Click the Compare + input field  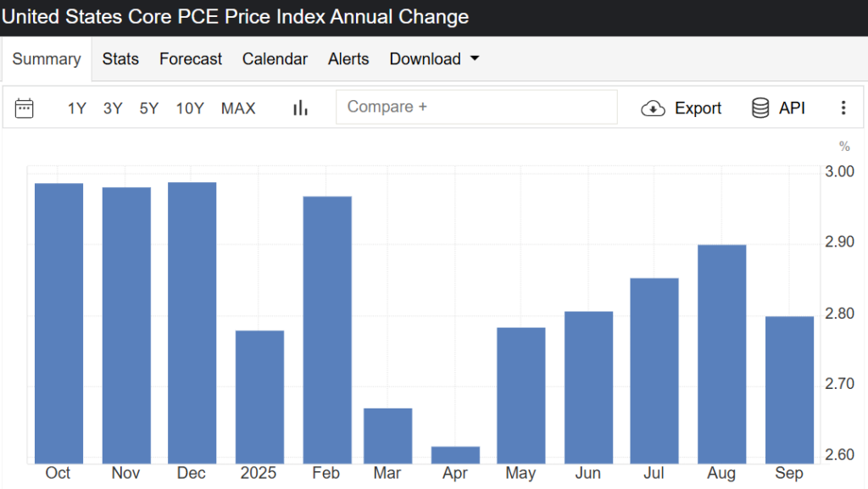coord(476,107)
